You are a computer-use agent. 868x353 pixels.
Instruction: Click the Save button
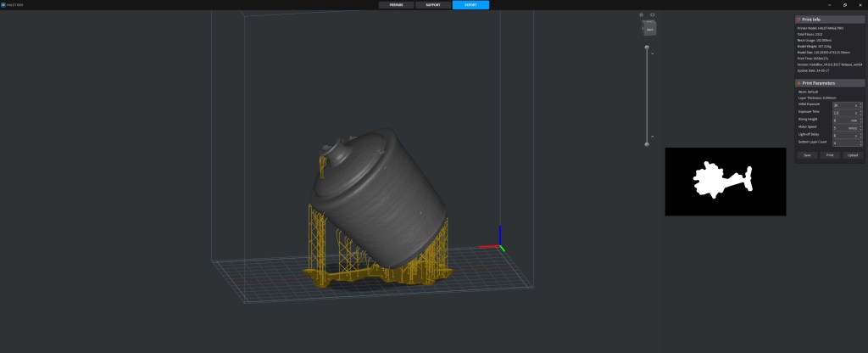click(807, 155)
